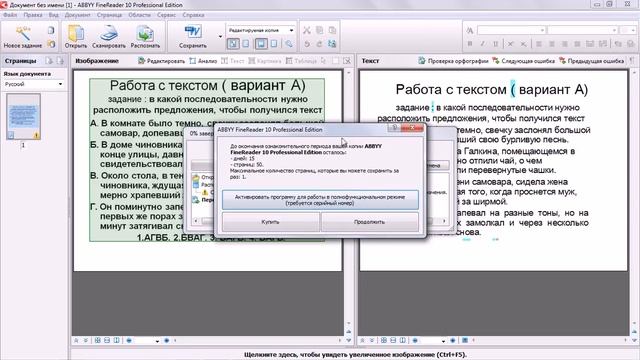Open the Справка menu
The image size is (640, 360).
pos(193,15)
